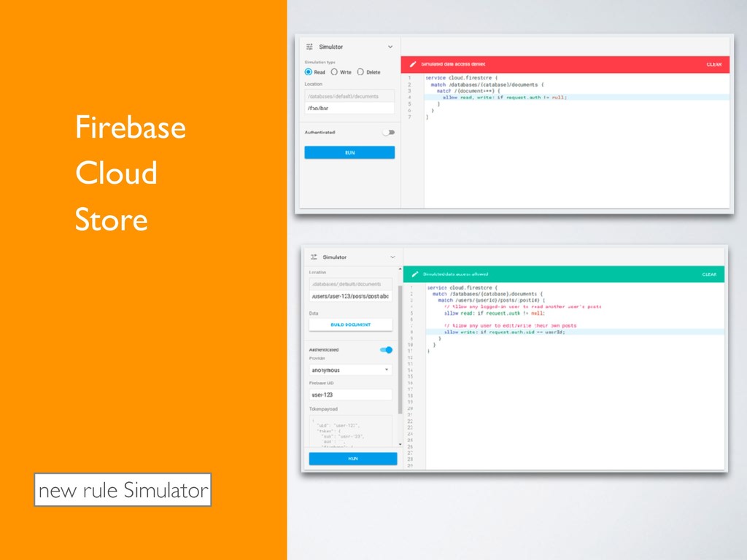Viewport: 747px width, 560px height.
Task: Collapse the lower Simulator panel chevron
Action: [392, 257]
